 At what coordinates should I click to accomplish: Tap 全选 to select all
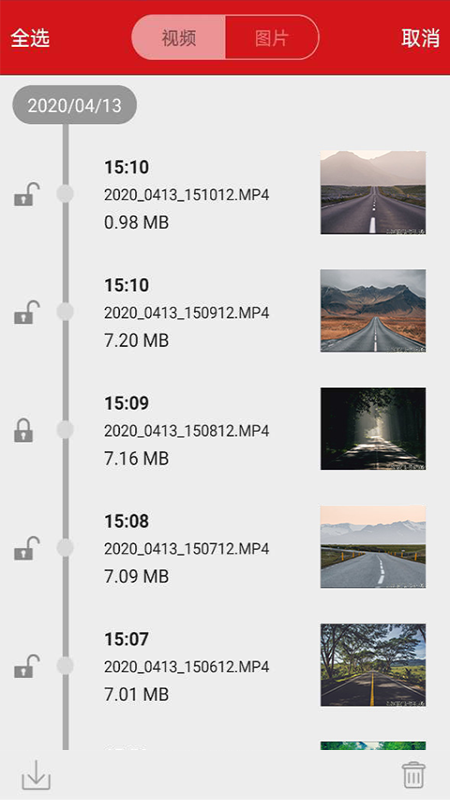[30, 38]
